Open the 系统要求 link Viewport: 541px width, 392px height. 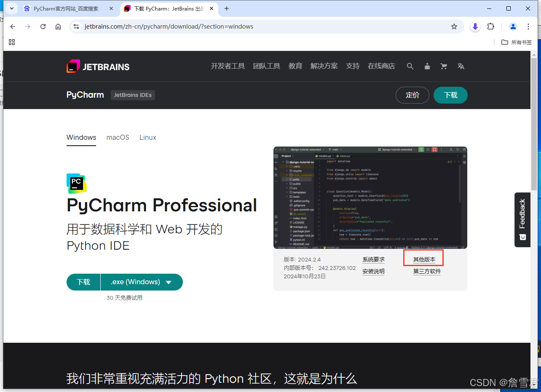(x=374, y=260)
